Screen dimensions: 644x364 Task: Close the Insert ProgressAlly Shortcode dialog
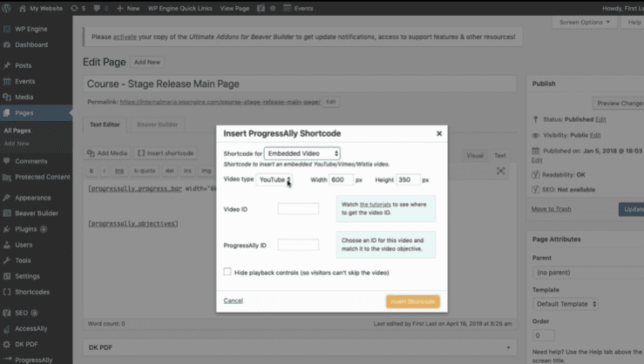click(x=439, y=133)
